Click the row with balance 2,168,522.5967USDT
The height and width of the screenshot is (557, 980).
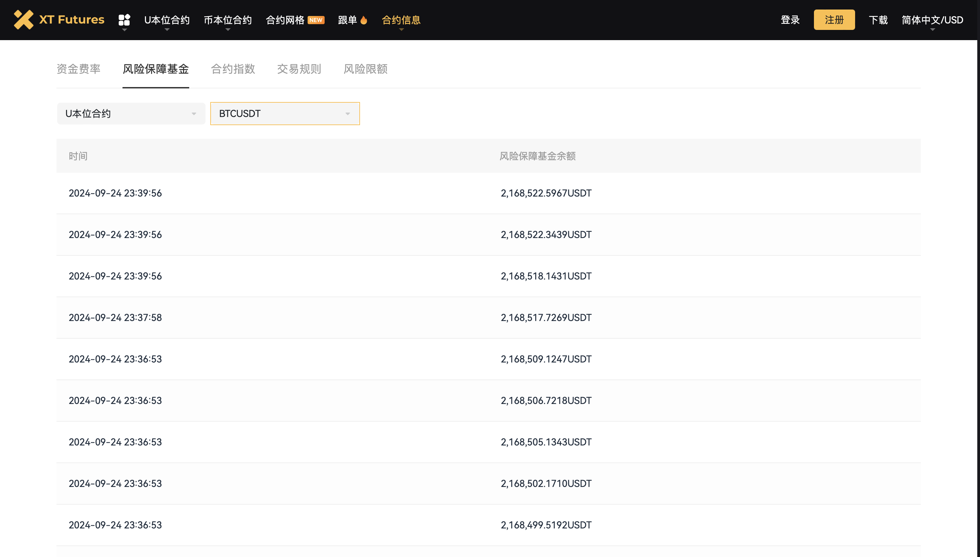click(488, 193)
